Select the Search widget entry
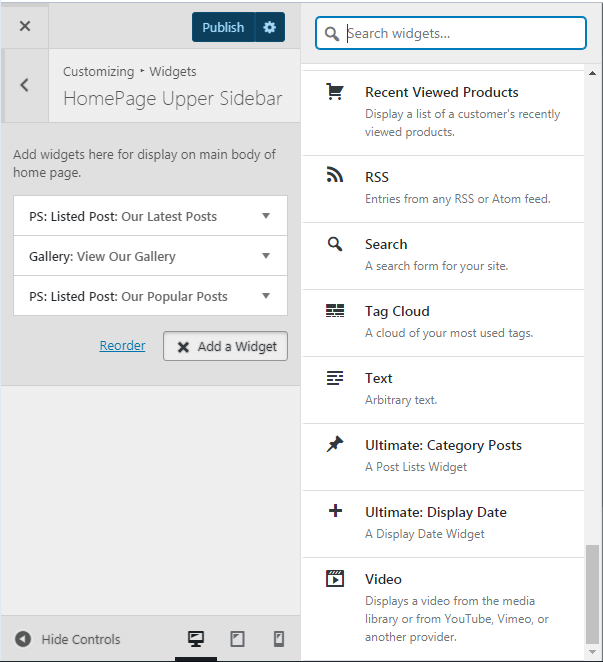This screenshot has width=603, height=662. tap(443, 256)
